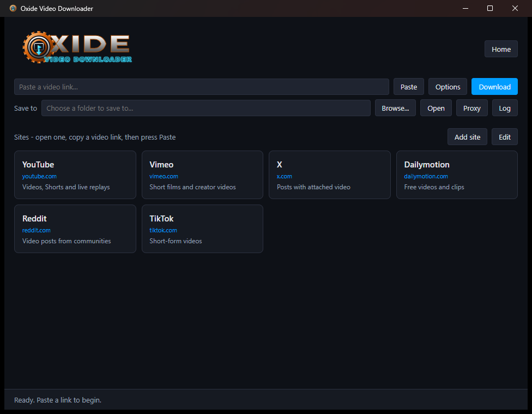Minimize the Oxide window

pyautogui.click(x=465, y=8)
